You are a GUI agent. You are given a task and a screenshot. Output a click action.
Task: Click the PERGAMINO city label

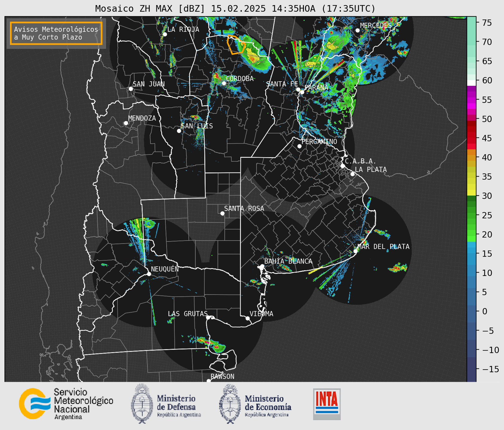click(x=319, y=141)
